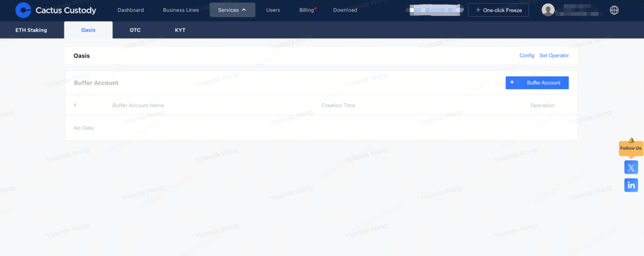The height and width of the screenshot is (256, 644).
Task: Click the Cactus Custody logo icon
Action: (23, 10)
